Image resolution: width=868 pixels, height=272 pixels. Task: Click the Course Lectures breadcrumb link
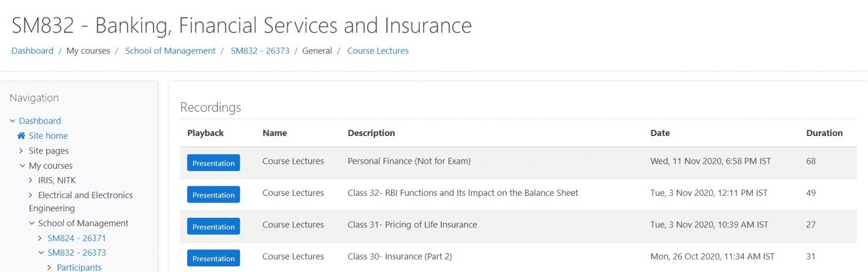click(377, 51)
